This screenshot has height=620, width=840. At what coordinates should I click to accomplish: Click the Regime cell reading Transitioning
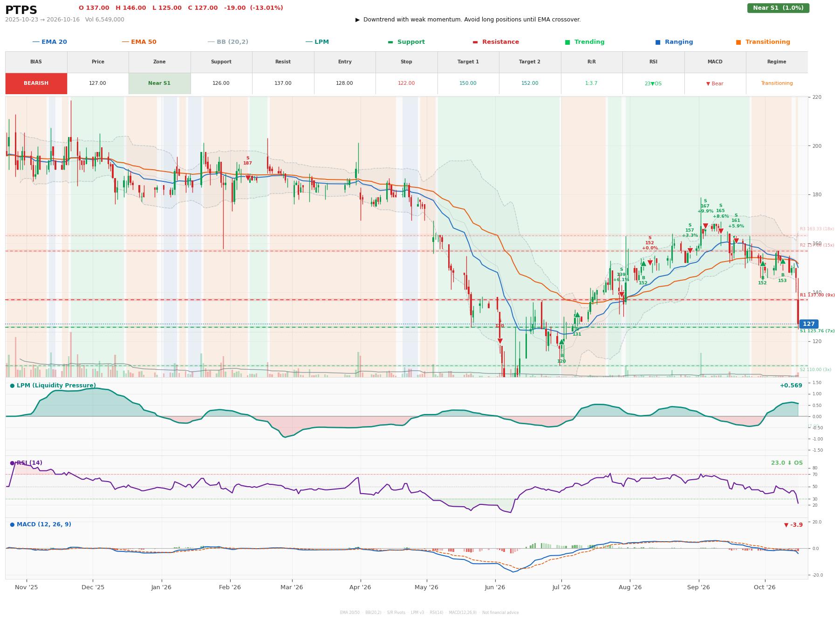(777, 83)
